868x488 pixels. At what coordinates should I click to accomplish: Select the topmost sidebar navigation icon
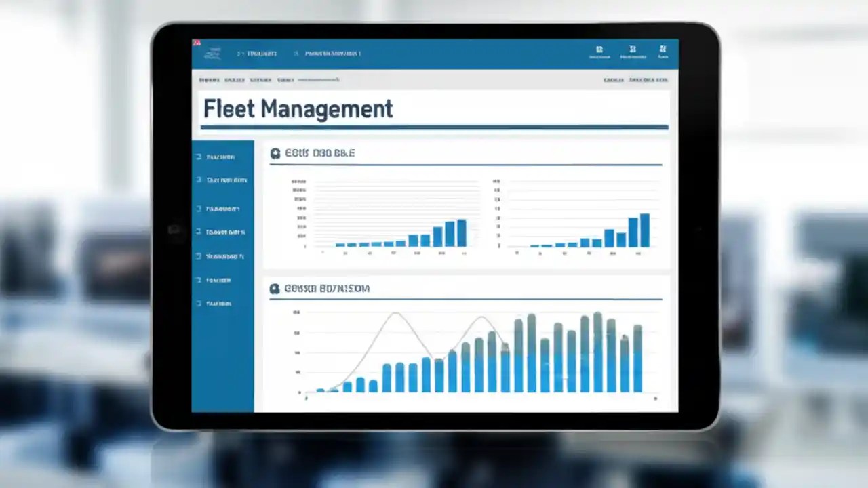[x=199, y=157]
